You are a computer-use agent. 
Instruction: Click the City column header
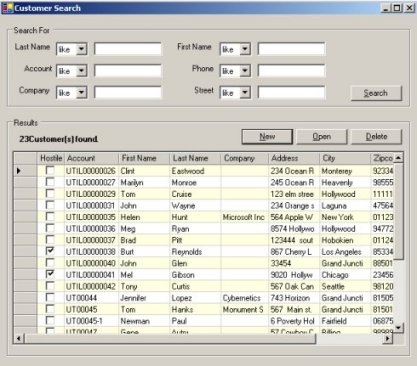point(345,158)
